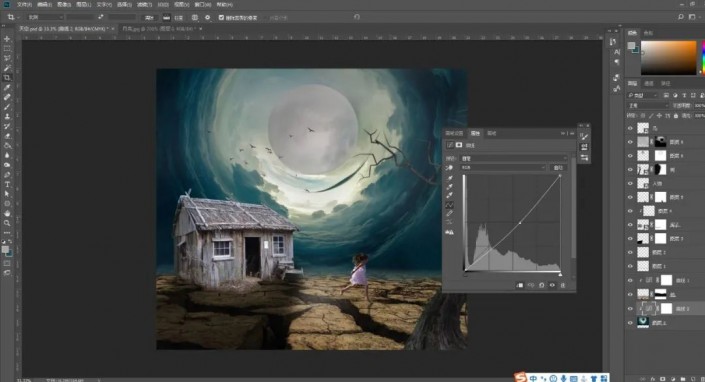Select the draw curve pencil icon

(449, 213)
